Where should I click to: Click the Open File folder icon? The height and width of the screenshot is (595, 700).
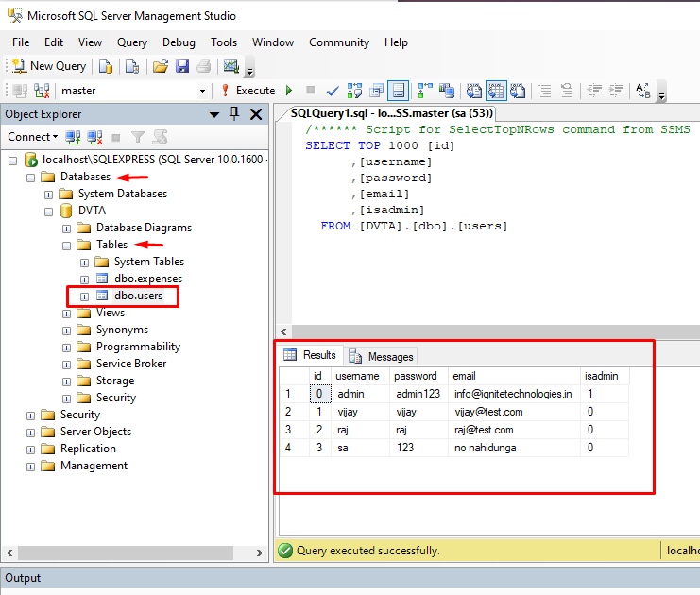point(161,66)
